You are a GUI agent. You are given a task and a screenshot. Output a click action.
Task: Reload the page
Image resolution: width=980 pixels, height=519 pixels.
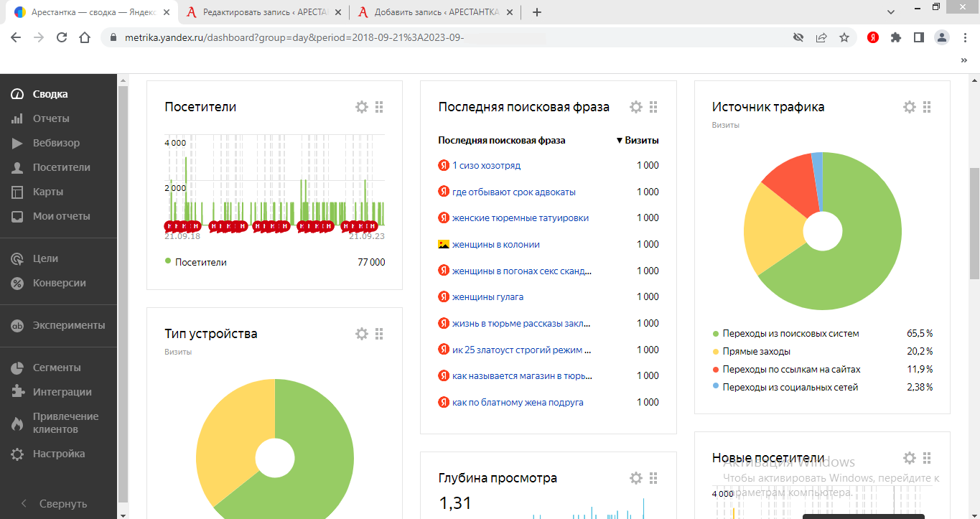point(62,37)
